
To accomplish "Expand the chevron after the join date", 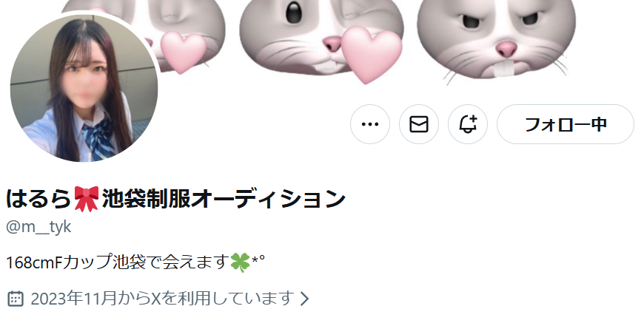I will (x=304, y=299).
